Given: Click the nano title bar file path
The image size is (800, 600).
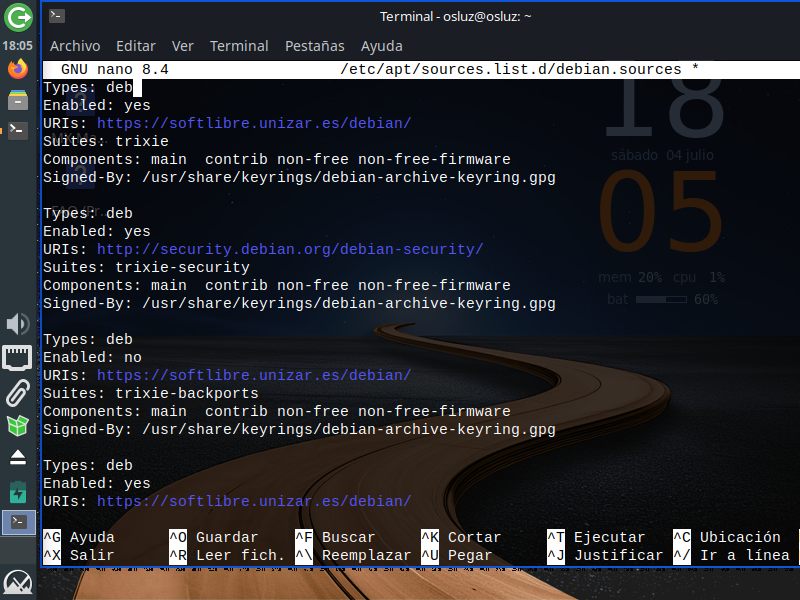Looking at the screenshot, I should click(x=511, y=69).
